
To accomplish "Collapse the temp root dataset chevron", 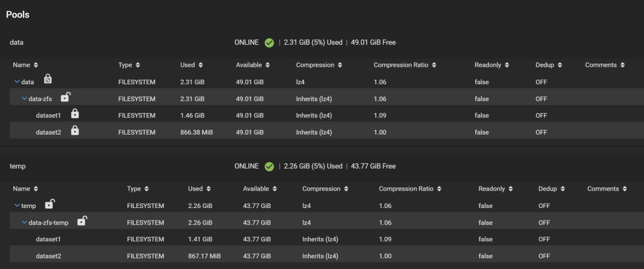I will [18, 206].
